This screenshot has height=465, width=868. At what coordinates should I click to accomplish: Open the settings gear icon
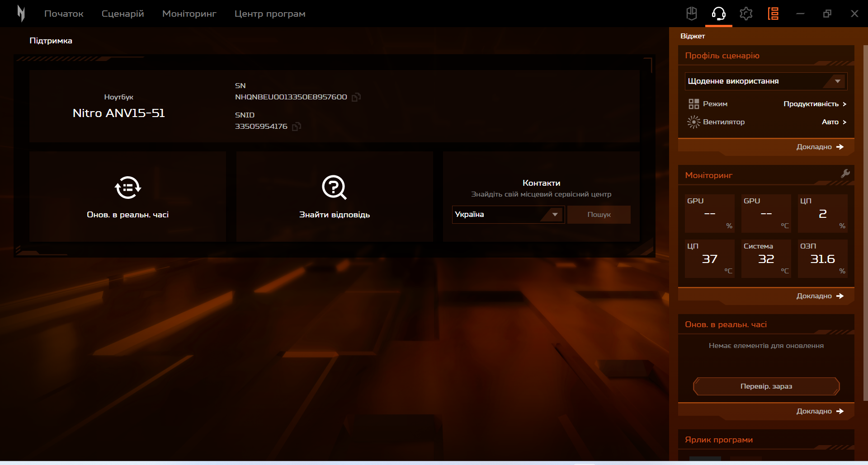point(746,14)
